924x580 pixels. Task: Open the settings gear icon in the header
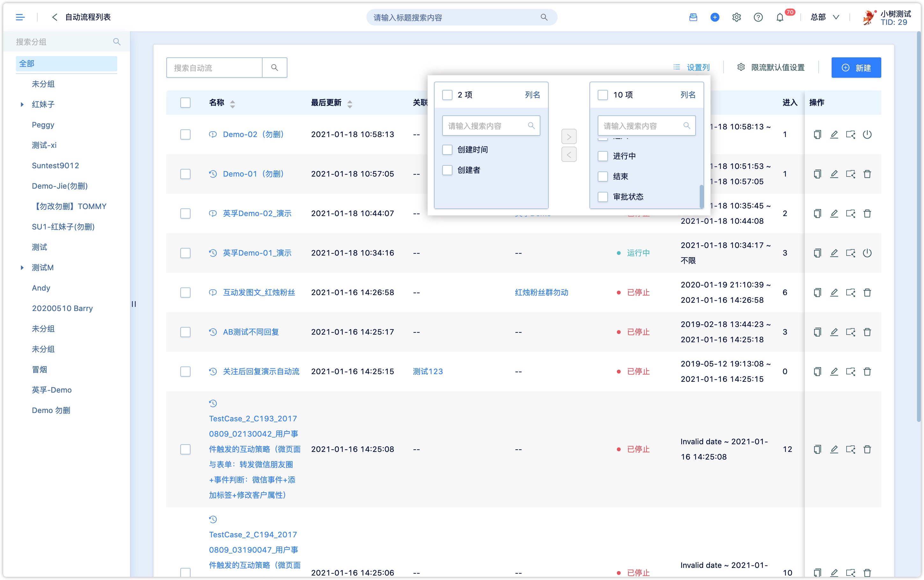[737, 17]
